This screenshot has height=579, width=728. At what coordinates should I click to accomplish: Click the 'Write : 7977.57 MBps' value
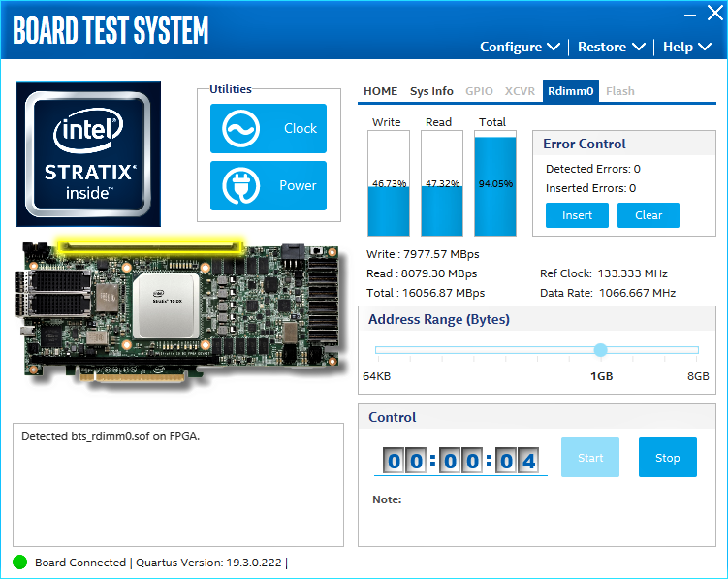click(423, 254)
